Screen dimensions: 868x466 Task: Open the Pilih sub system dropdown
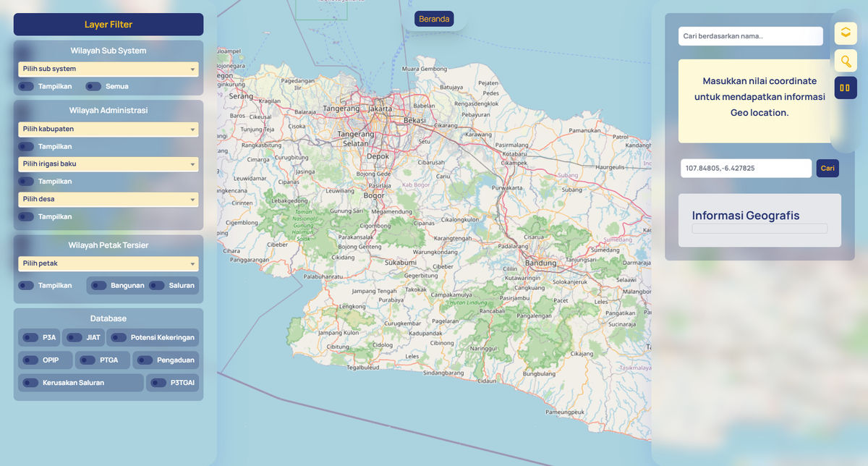109,69
